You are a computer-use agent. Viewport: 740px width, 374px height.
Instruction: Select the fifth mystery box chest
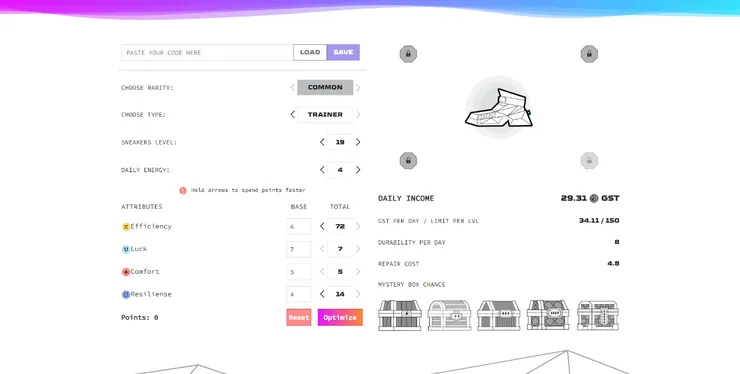pos(597,315)
